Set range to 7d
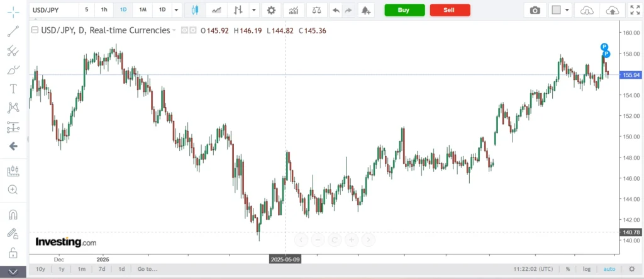Image resolution: width=644 pixels, height=279 pixels. tap(102, 269)
